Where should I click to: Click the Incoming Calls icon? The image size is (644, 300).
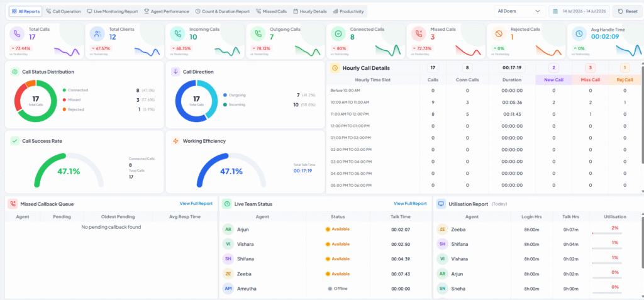coord(177,34)
